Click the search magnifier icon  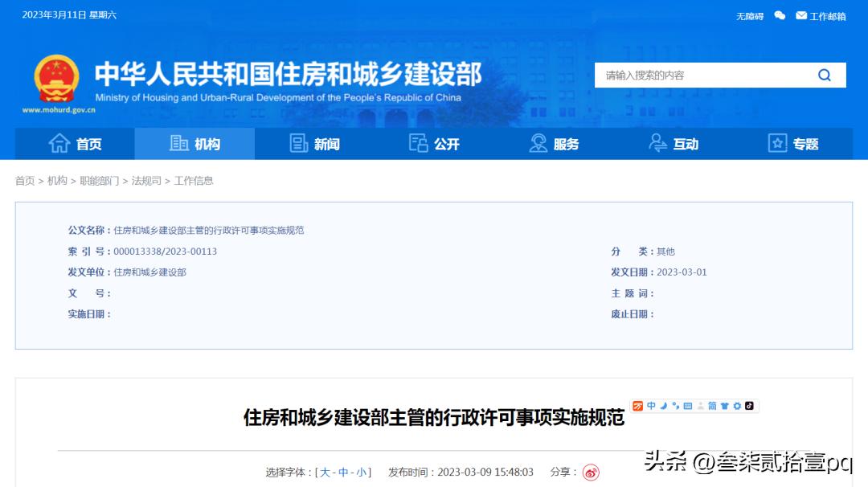(824, 75)
